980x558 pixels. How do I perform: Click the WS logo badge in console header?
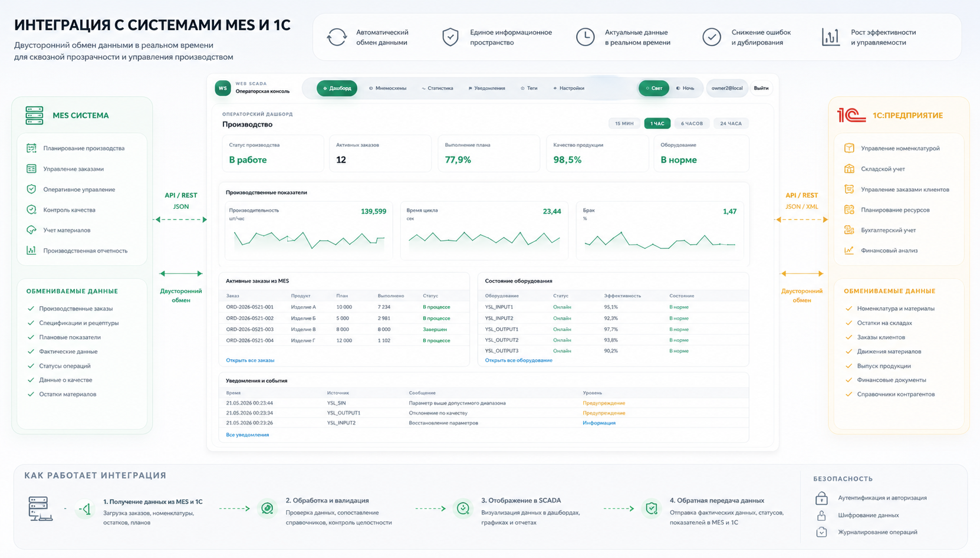(223, 88)
